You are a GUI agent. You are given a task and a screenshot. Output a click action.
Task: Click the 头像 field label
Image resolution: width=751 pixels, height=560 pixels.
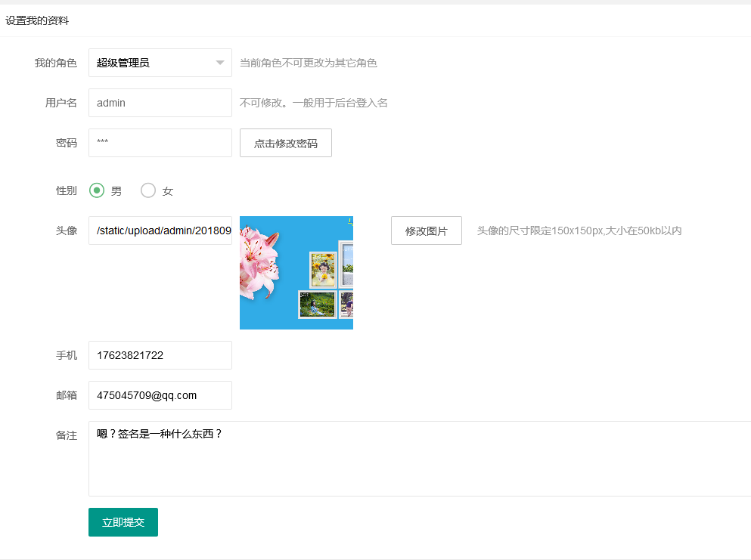tap(67, 230)
